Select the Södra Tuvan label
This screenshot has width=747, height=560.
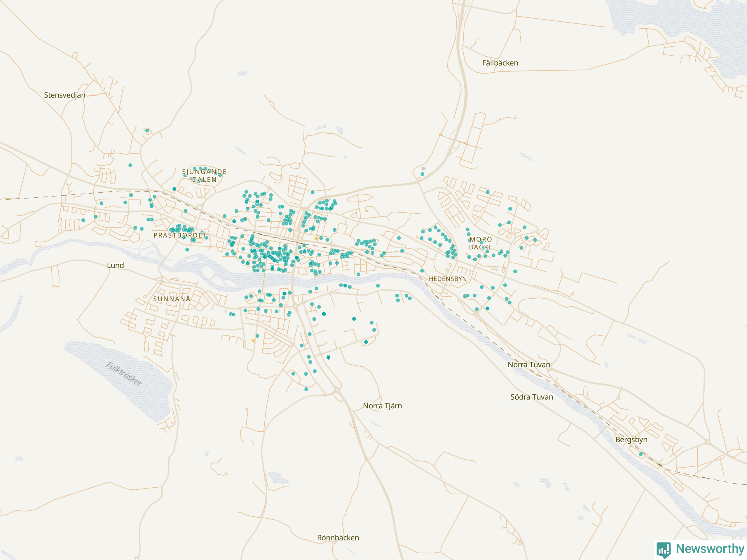(x=532, y=397)
